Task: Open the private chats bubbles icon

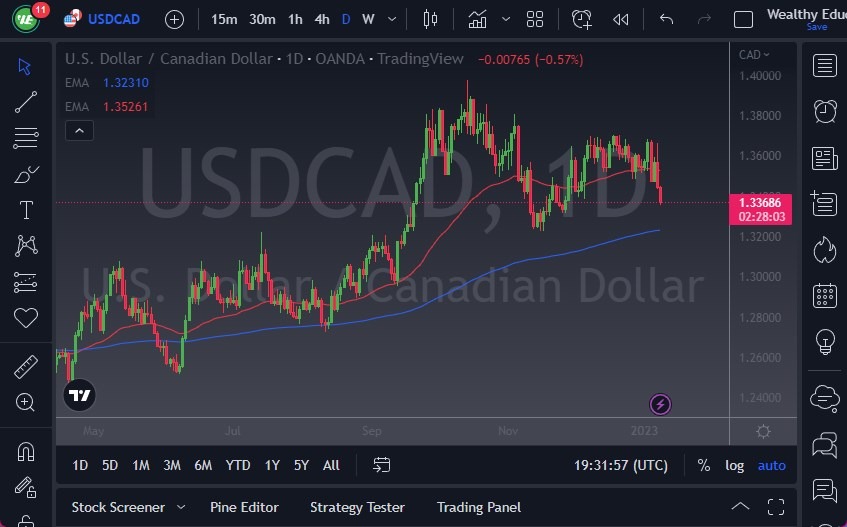Action: coord(825,445)
